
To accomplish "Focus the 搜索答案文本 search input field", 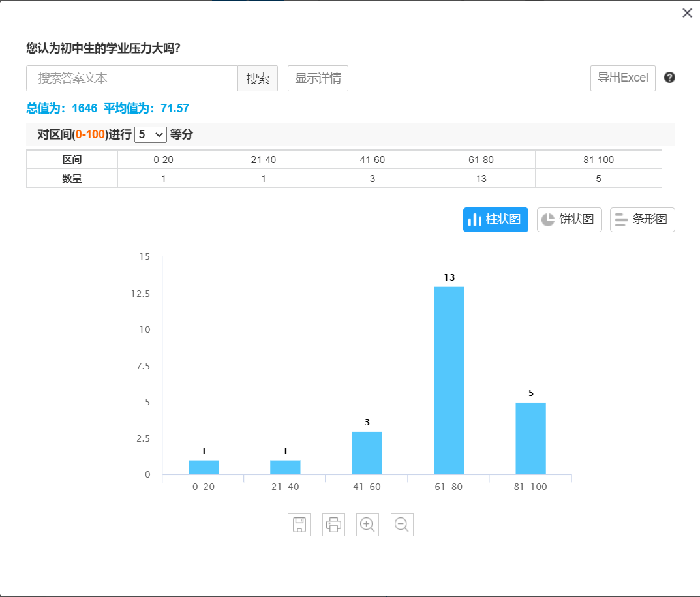I will tap(132, 78).
